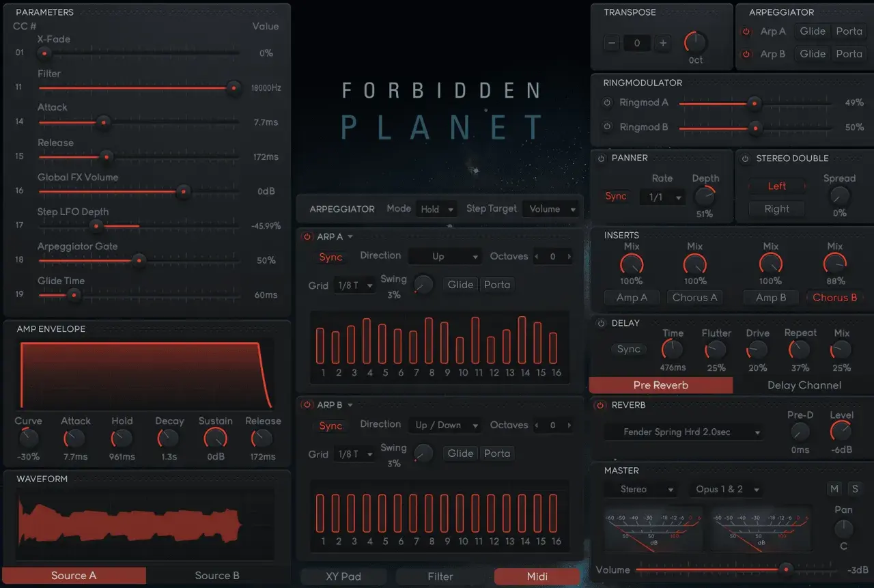Click the Chorus B insert button
874x588 pixels.
click(834, 298)
